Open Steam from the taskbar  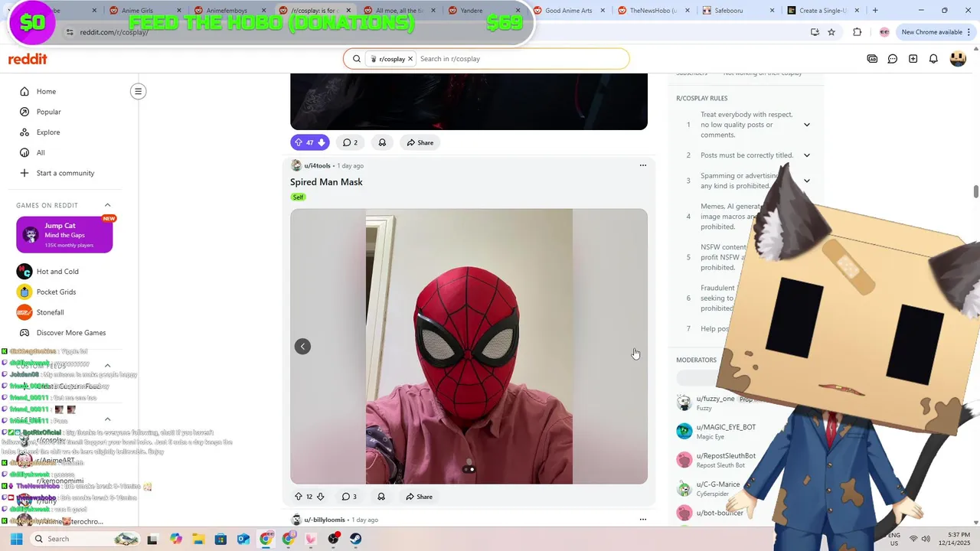(355, 539)
